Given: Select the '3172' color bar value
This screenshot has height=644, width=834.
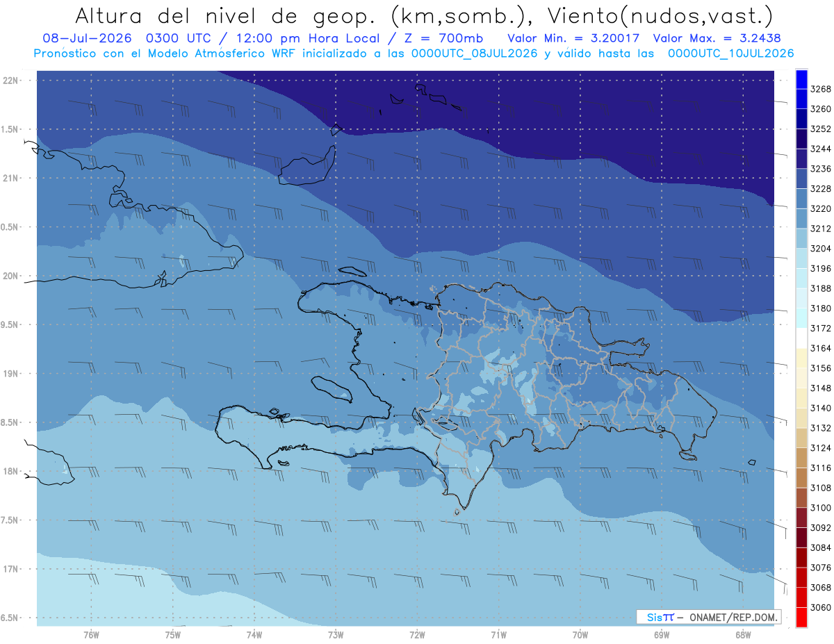Looking at the screenshot, I should click(821, 329).
